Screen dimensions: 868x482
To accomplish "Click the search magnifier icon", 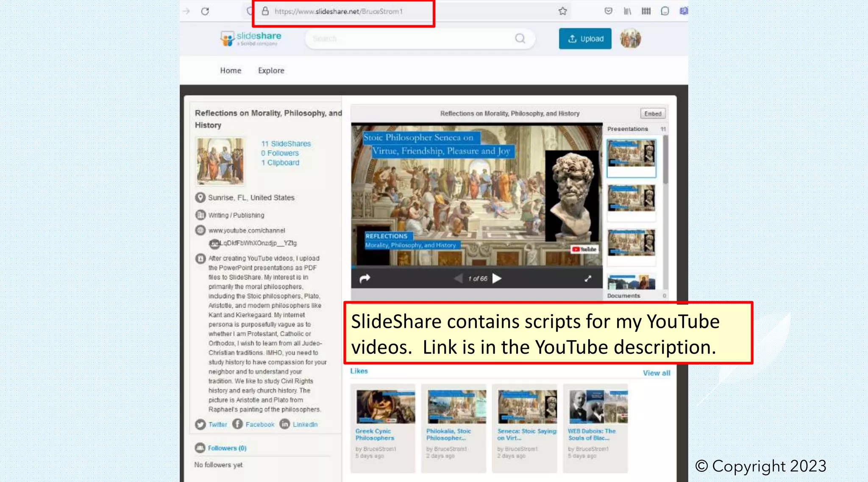I will tap(520, 39).
